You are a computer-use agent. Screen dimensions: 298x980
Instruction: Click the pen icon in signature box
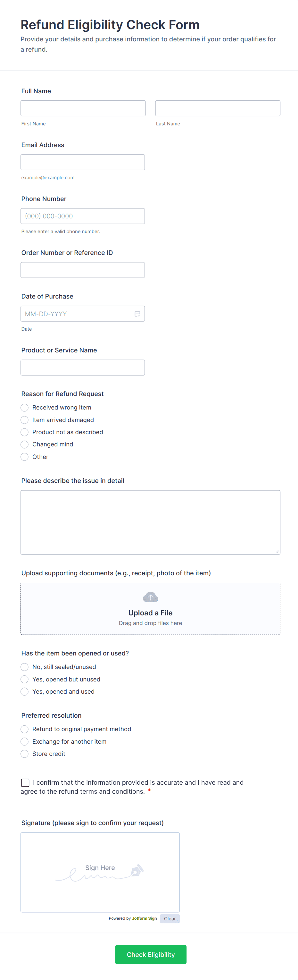click(x=137, y=870)
